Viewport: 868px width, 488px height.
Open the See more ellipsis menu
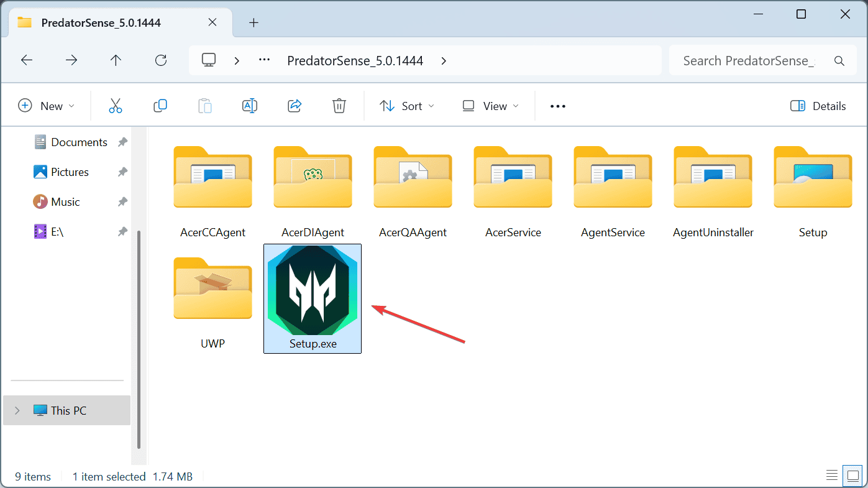tap(558, 106)
